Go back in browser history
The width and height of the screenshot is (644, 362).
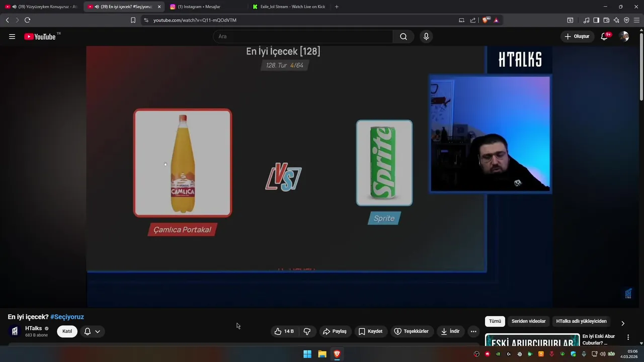pyautogui.click(x=7, y=20)
